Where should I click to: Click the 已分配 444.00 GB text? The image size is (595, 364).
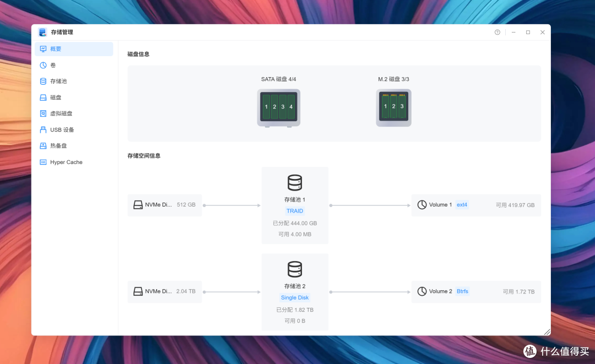pos(295,224)
